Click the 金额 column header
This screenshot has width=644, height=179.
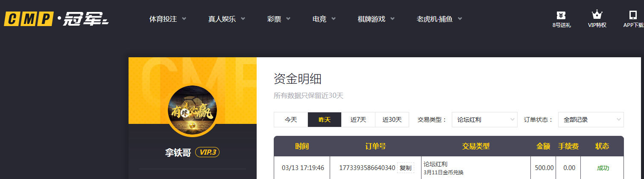tap(543, 147)
